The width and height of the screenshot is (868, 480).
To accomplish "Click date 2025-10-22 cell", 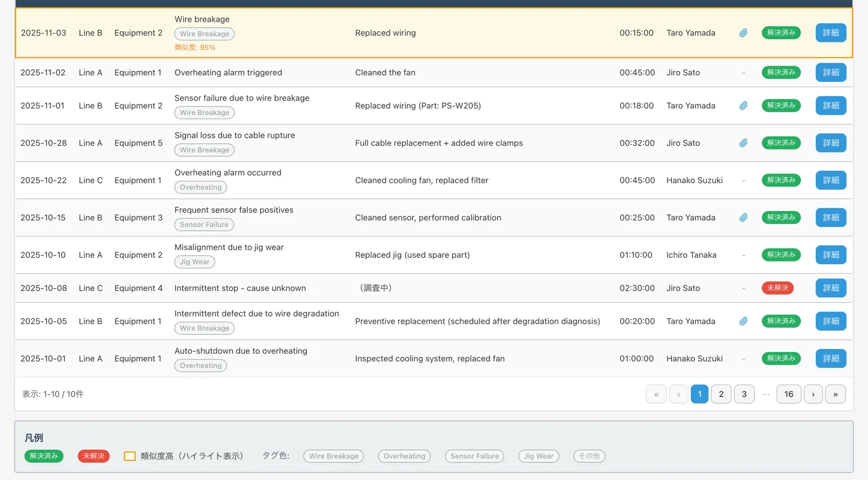I will pyautogui.click(x=43, y=180).
